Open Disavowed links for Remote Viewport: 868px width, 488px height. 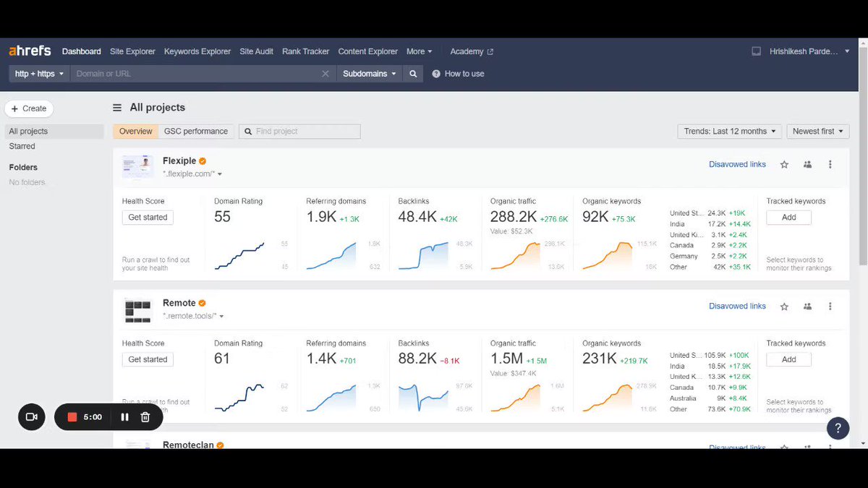tap(737, 307)
